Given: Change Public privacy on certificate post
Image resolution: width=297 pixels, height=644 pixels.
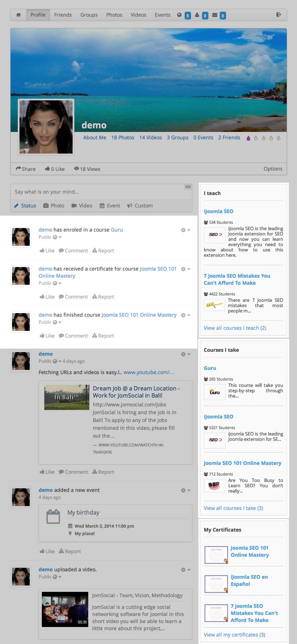Looking at the screenshot, I should click(x=50, y=283).
